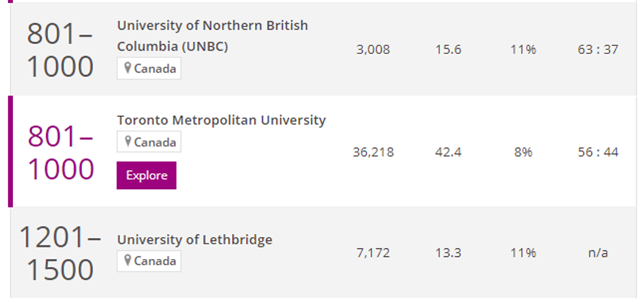Click map pin icon in Toronto Metropolitan row
The image size is (644, 305).
point(128,142)
